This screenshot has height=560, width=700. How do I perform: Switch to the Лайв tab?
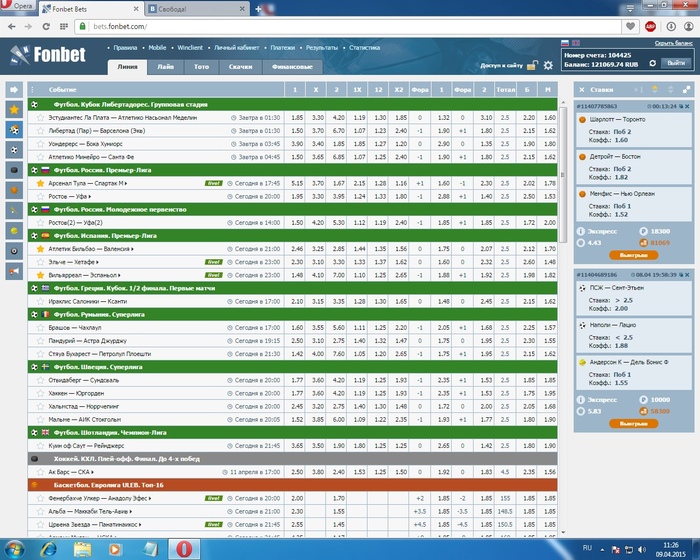166,67
